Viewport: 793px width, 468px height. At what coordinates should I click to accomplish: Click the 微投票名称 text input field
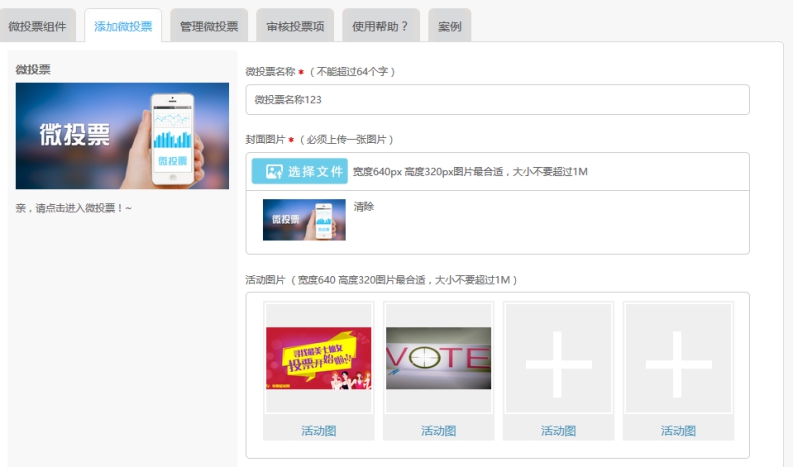[x=497, y=100]
